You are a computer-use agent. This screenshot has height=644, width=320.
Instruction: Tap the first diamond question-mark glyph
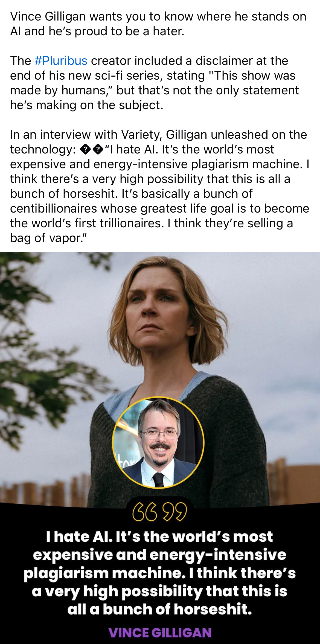click(86, 150)
